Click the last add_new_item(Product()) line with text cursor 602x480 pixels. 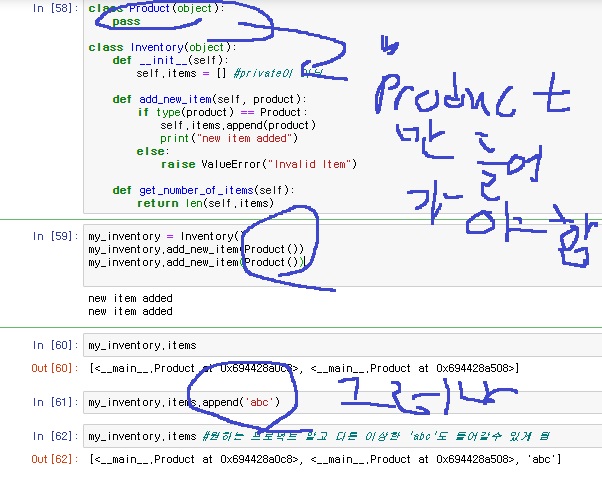pyautogui.click(x=196, y=263)
